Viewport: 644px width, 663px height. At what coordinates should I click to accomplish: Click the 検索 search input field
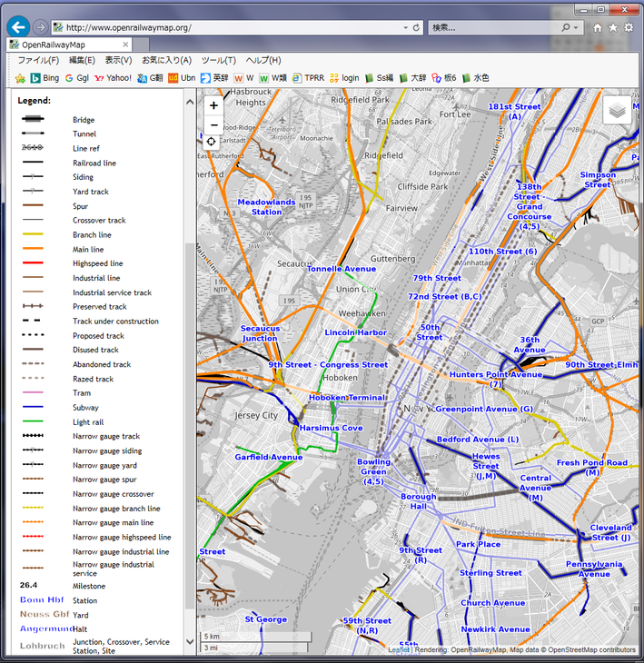[495, 27]
